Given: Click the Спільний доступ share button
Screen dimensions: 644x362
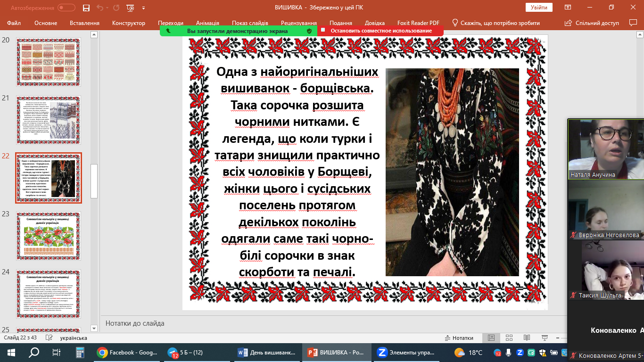Looking at the screenshot, I should pyautogui.click(x=592, y=23).
